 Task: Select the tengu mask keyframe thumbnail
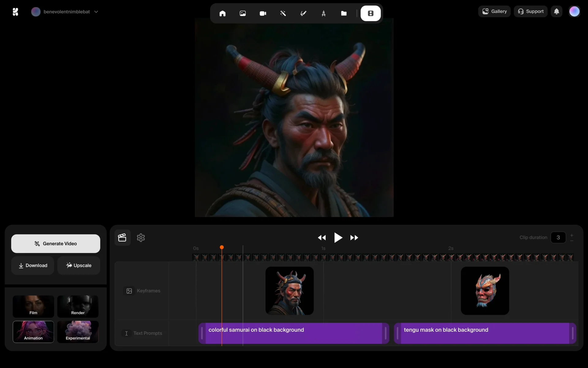coord(485,291)
